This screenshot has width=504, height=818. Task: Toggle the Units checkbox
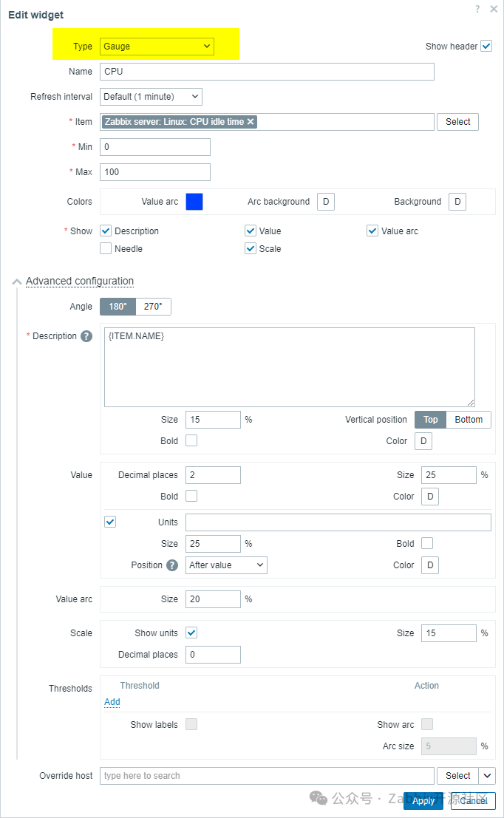pos(110,522)
